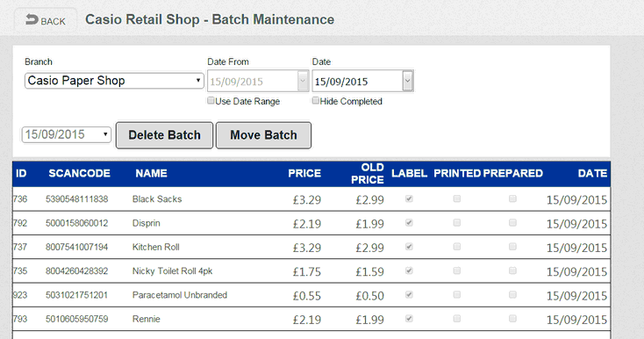Sort by the DATE column header
Viewport: 644px width, 339px height.
coord(592,173)
